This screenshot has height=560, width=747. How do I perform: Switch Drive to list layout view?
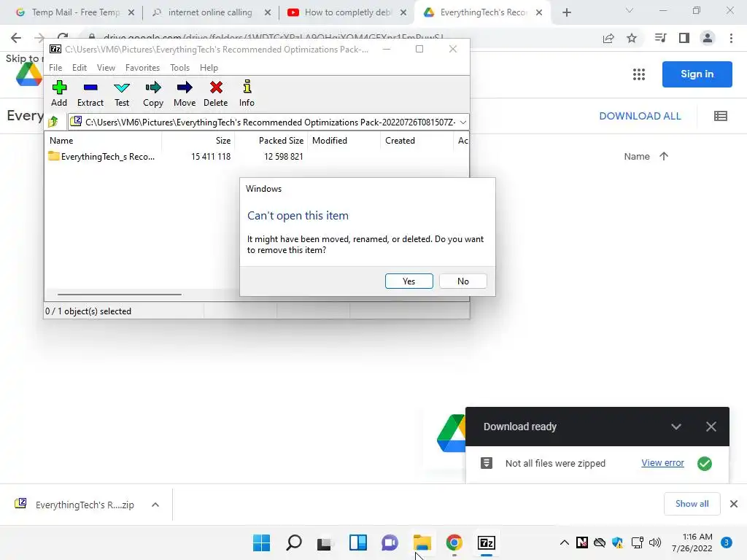pyautogui.click(x=720, y=116)
